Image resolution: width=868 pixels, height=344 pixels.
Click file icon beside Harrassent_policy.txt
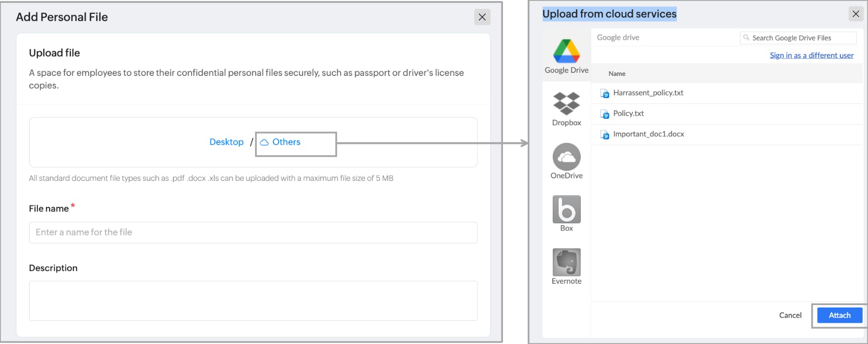[605, 93]
